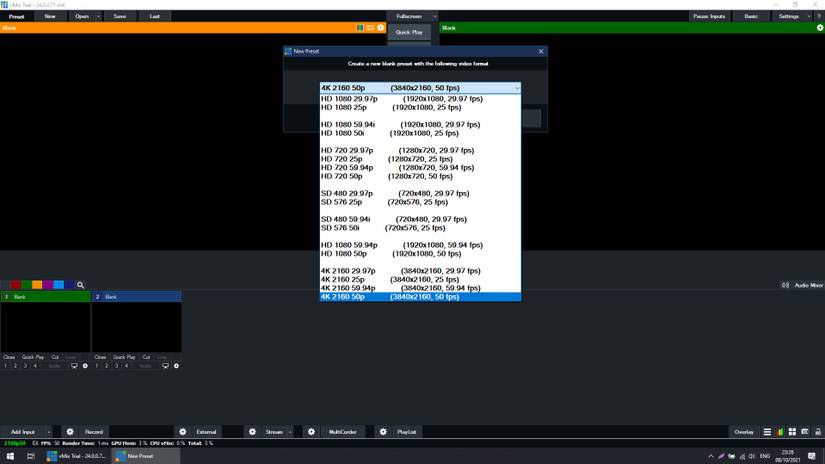Viewport: 825px width, 464px height.
Task: Open Windows notification center
Action: tap(812, 456)
